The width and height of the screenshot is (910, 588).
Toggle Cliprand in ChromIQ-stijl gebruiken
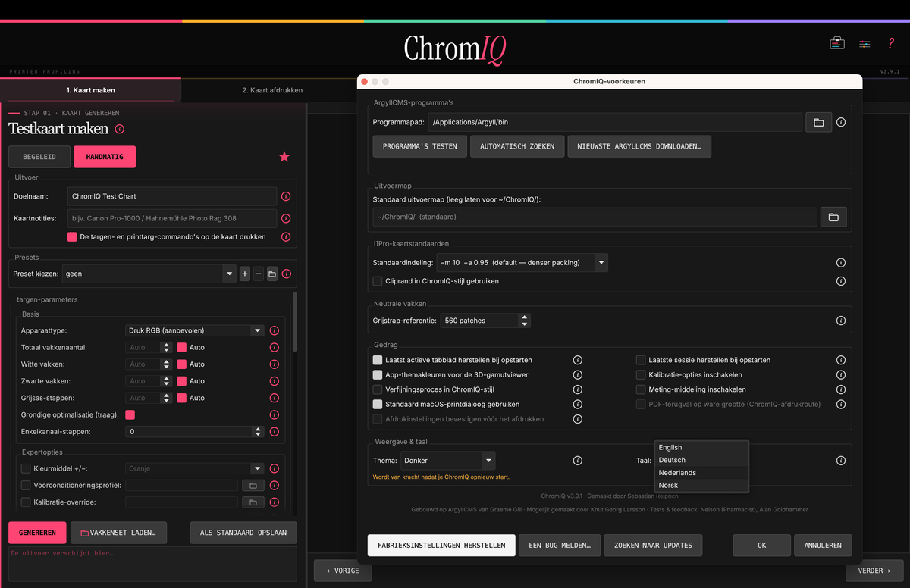point(378,281)
